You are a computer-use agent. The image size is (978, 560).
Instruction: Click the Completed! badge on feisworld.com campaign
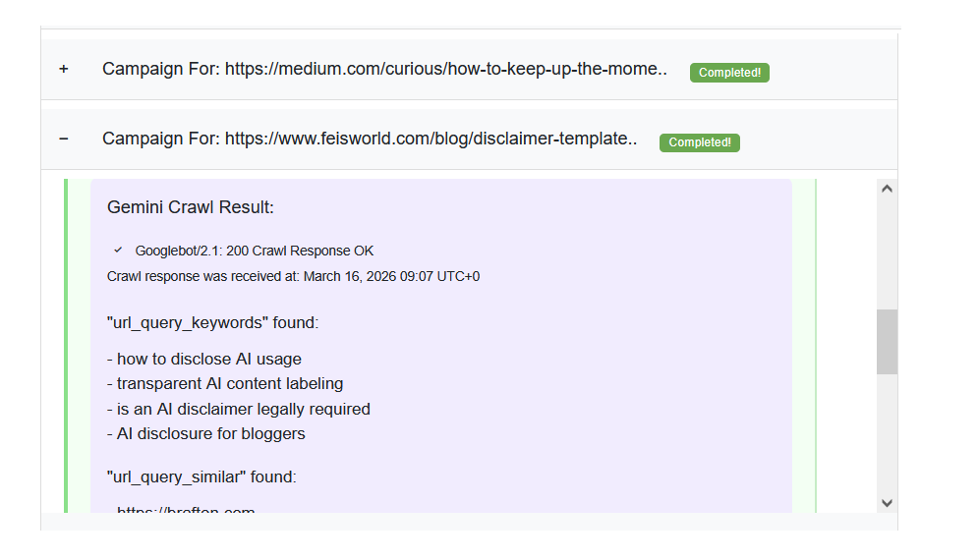(699, 142)
